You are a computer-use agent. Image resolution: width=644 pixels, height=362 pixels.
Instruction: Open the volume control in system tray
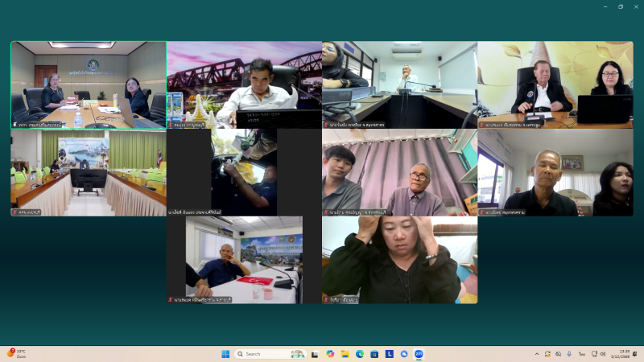[602, 354]
